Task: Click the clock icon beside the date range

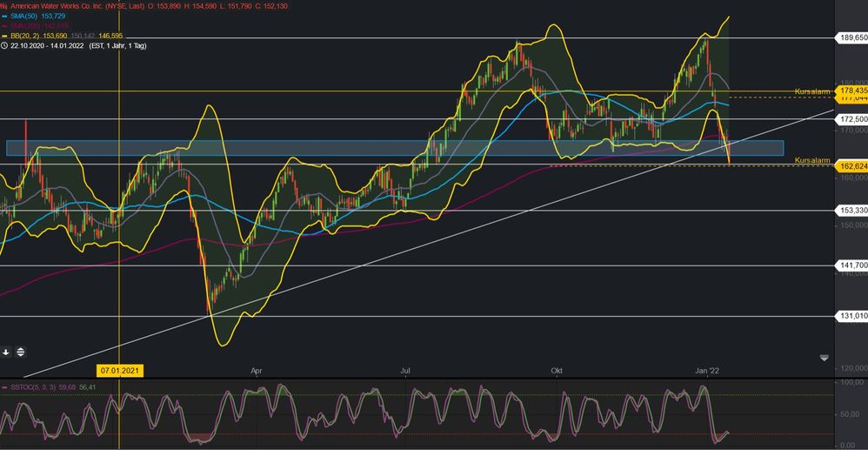Action: pyautogui.click(x=5, y=45)
